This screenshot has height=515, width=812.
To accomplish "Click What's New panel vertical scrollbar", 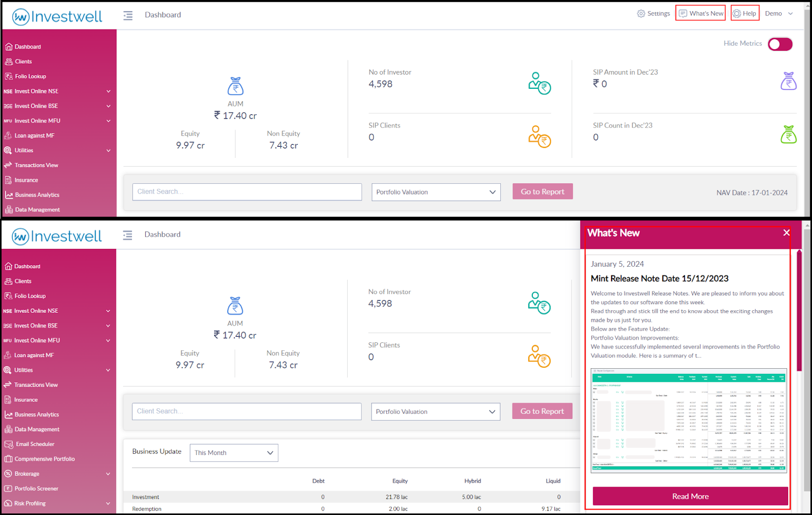I will point(799,310).
